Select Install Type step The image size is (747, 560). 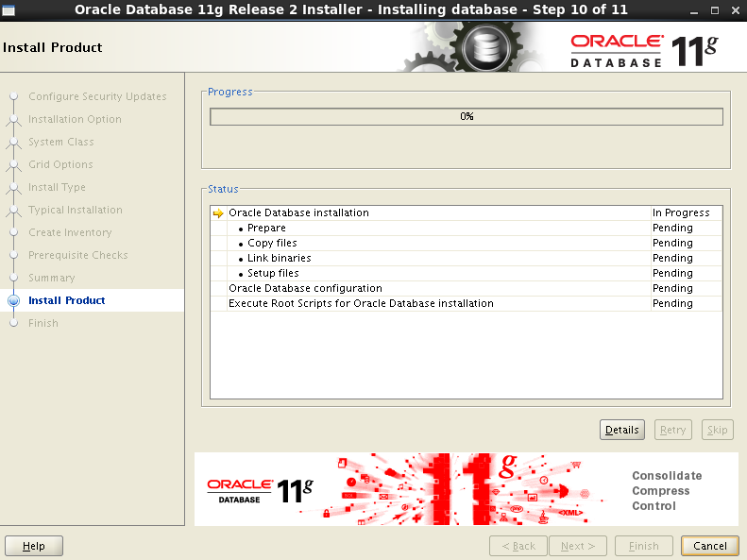(x=57, y=187)
